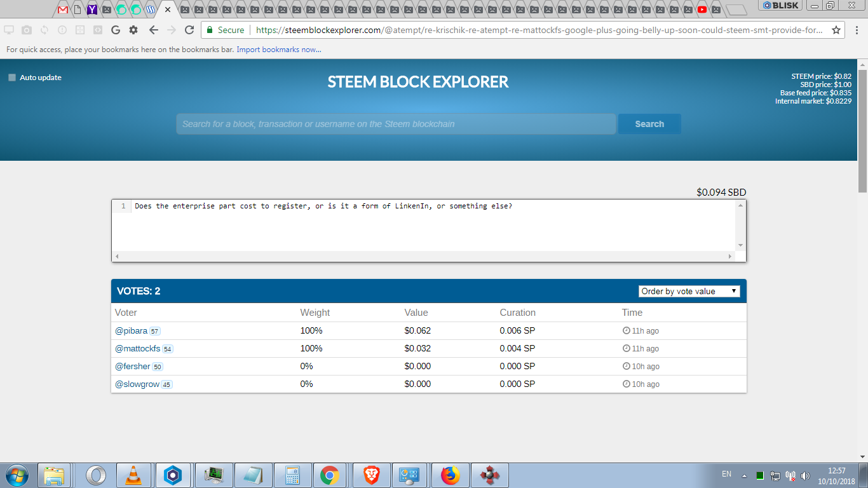Click the up arrow of code box scrollbar
Viewport: 868px width, 488px height.
pos(740,205)
